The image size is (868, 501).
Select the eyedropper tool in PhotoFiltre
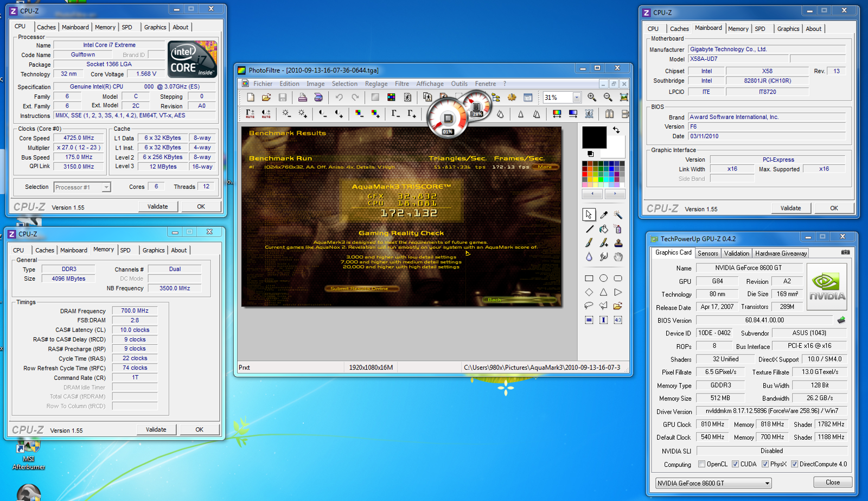604,215
